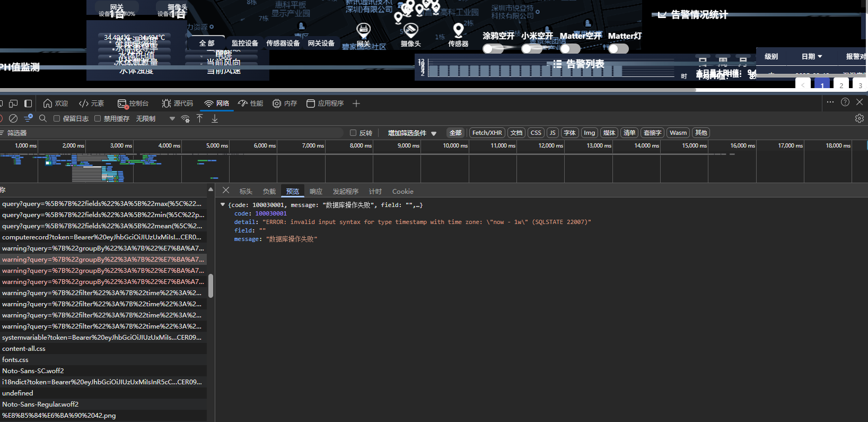Filter requests by Wasm

click(678, 133)
